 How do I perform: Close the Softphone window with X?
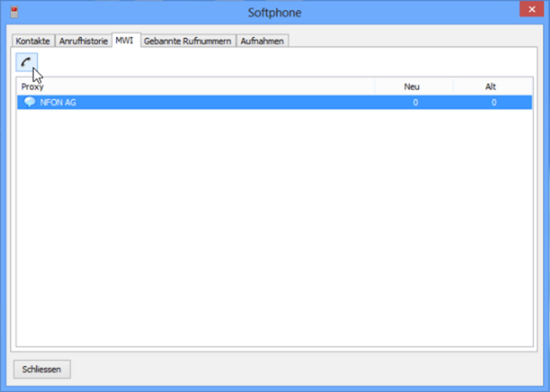pyautogui.click(x=531, y=10)
